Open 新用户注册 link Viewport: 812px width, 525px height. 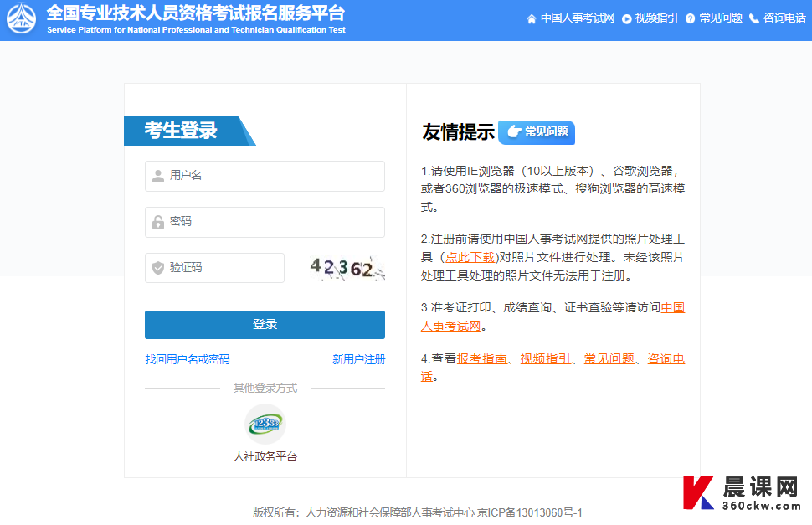pyautogui.click(x=358, y=359)
